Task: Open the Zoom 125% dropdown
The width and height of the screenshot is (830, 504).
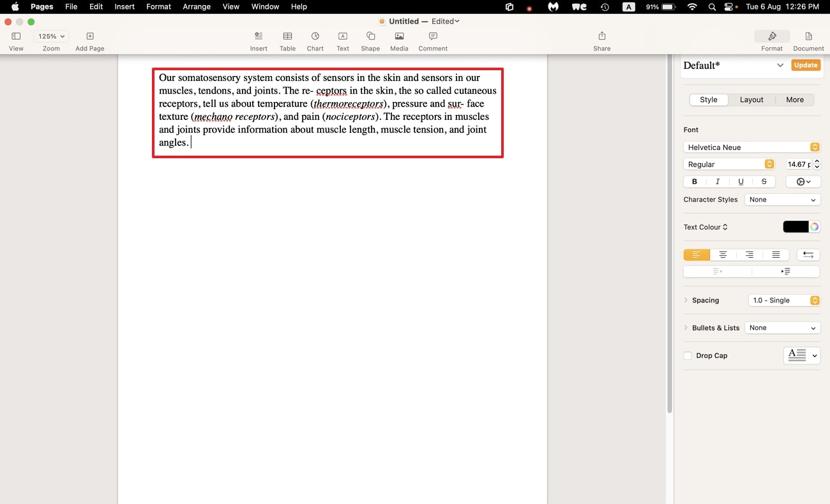Action: point(51,36)
